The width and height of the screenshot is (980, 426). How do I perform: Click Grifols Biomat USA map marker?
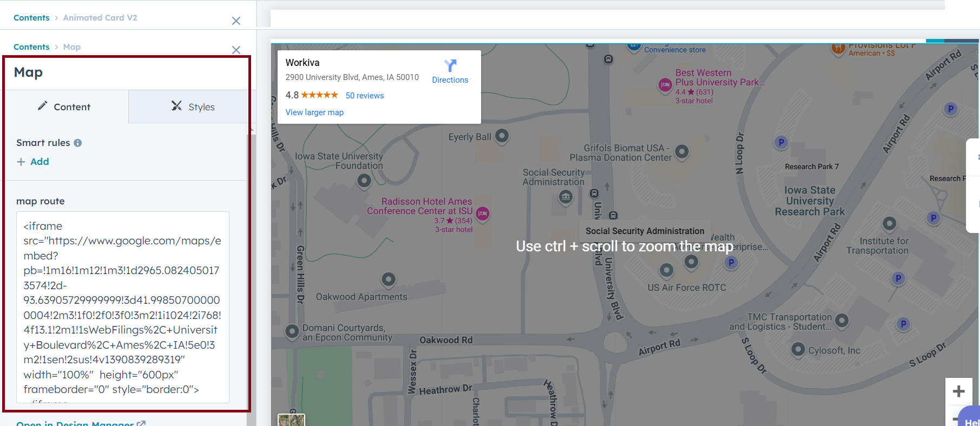(x=682, y=152)
